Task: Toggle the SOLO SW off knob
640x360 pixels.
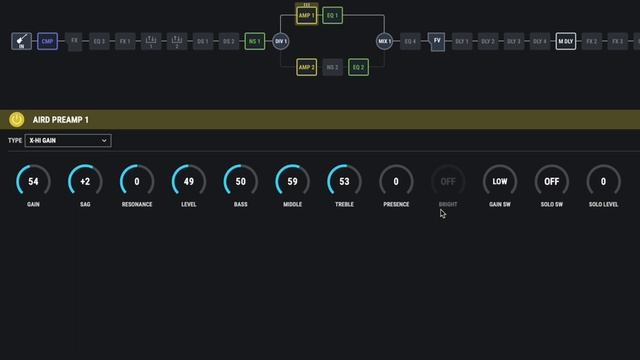Action: (551, 181)
